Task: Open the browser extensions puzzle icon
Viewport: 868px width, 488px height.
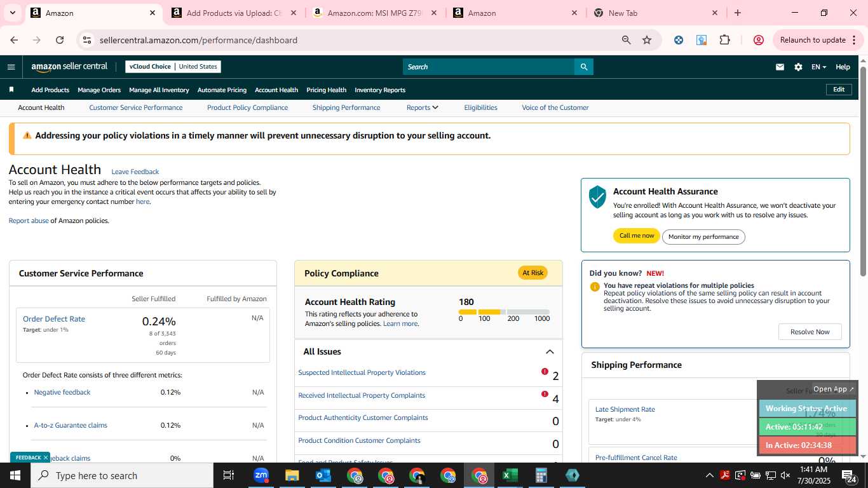Action: click(724, 40)
